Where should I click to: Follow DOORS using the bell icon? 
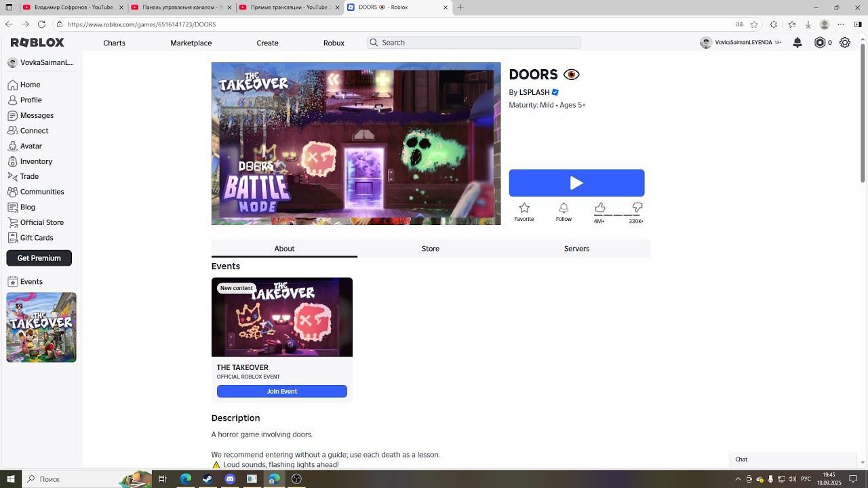click(564, 208)
